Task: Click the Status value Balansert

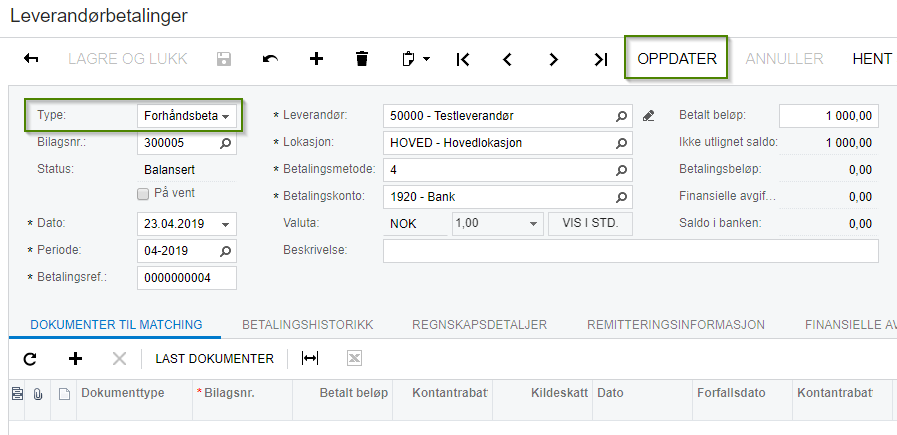Action: click(169, 170)
